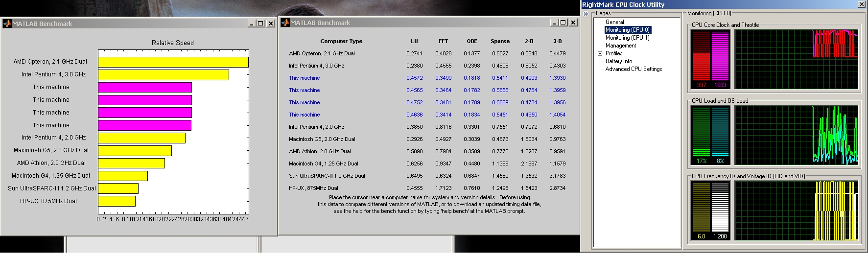Click the CPU Core Clock and Throttle graph
Image resolution: width=868 pixels, height=257 pixels.
(x=796, y=59)
